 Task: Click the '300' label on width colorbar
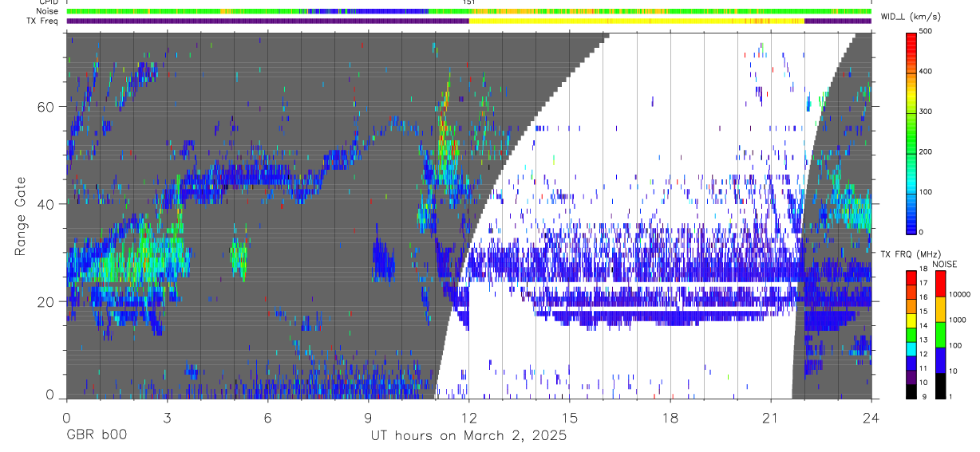[927, 112]
